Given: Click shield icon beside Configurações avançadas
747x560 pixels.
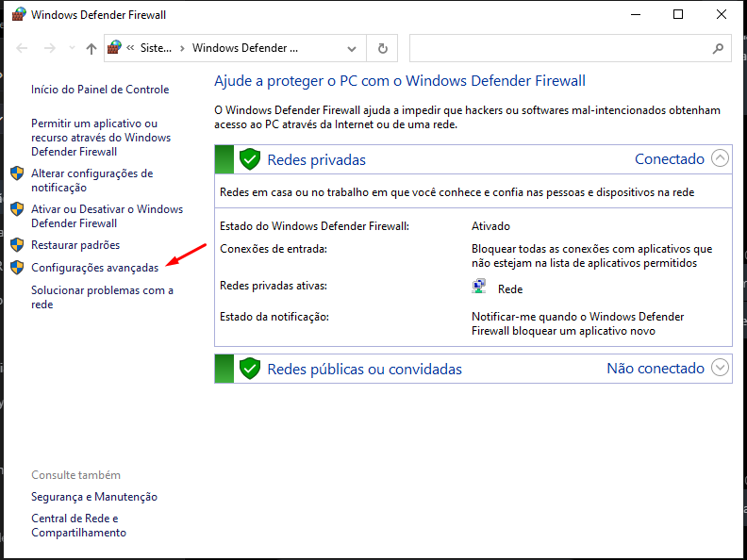Looking at the screenshot, I should pyautogui.click(x=17, y=268).
